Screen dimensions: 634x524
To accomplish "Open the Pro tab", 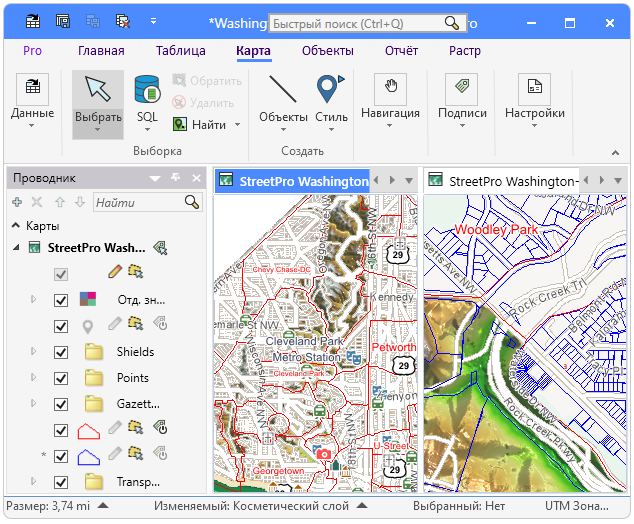I will [x=32, y=51].
